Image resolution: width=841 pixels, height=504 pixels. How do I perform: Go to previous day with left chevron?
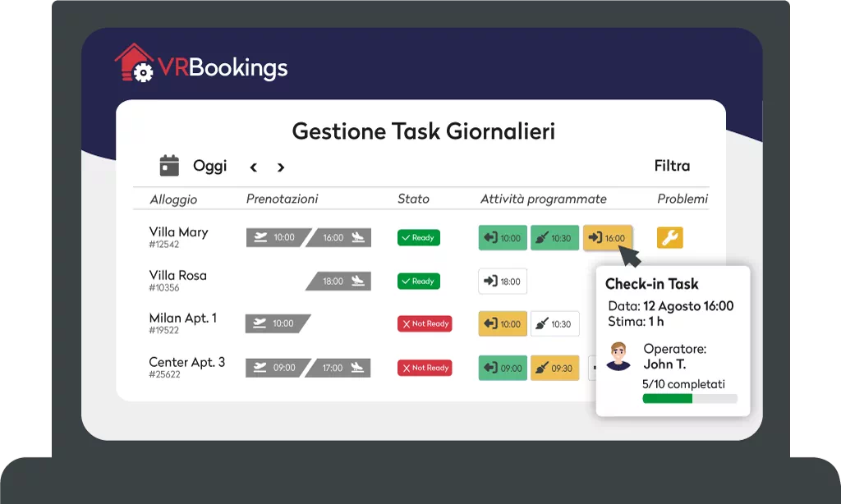254,167
